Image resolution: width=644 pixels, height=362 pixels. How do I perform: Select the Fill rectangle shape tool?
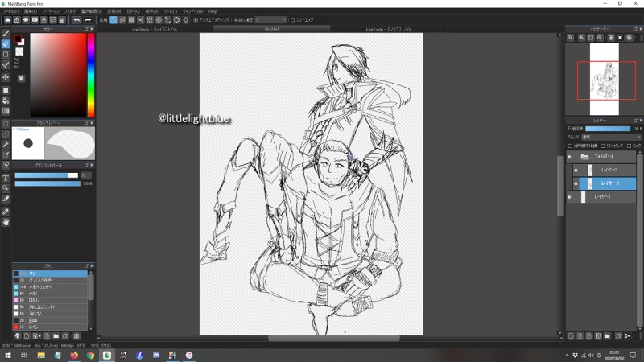click(6, 90)
